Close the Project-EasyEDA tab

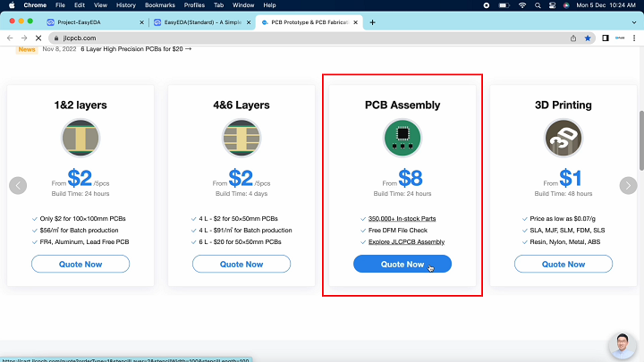click(141, 22)
